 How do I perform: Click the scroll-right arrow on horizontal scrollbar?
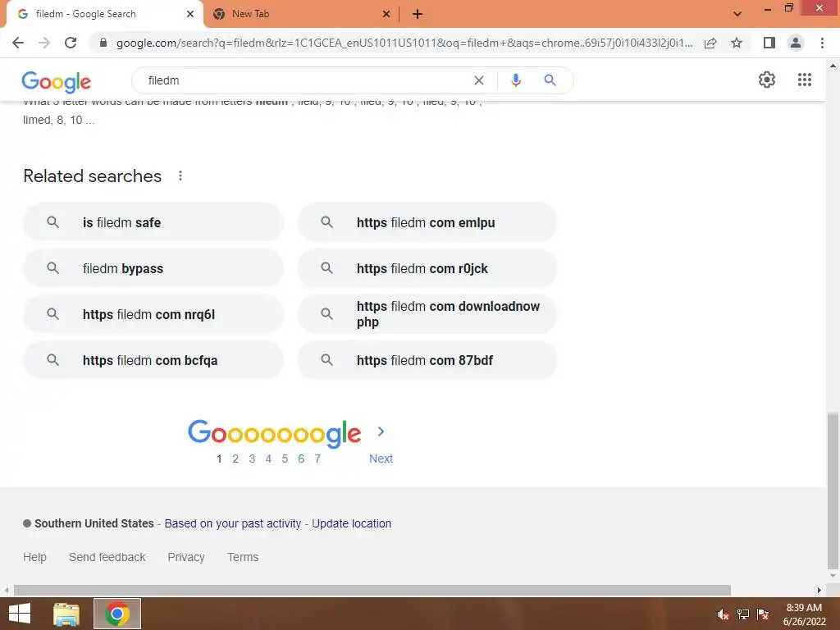tap(819, 590)
